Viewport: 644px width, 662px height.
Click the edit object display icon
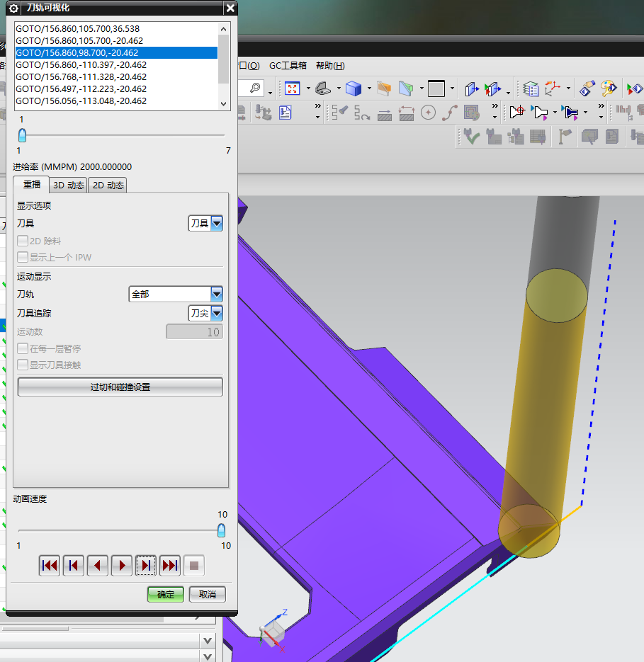coord(587,89)
